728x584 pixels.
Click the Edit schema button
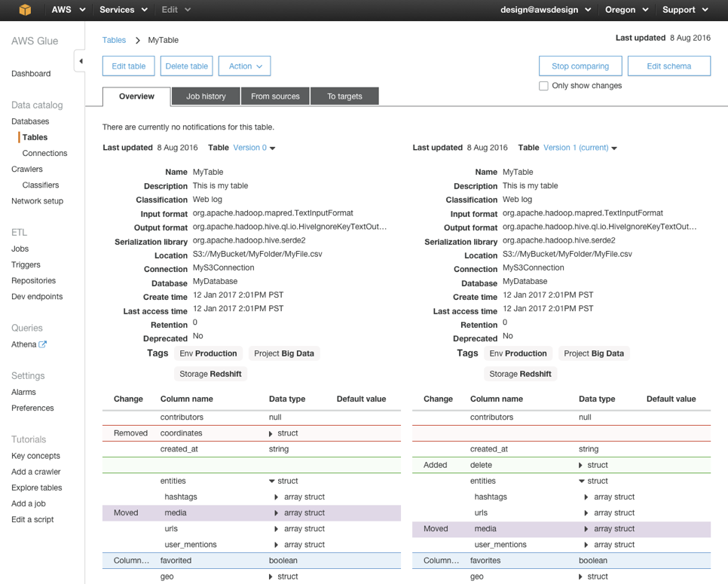669,66
